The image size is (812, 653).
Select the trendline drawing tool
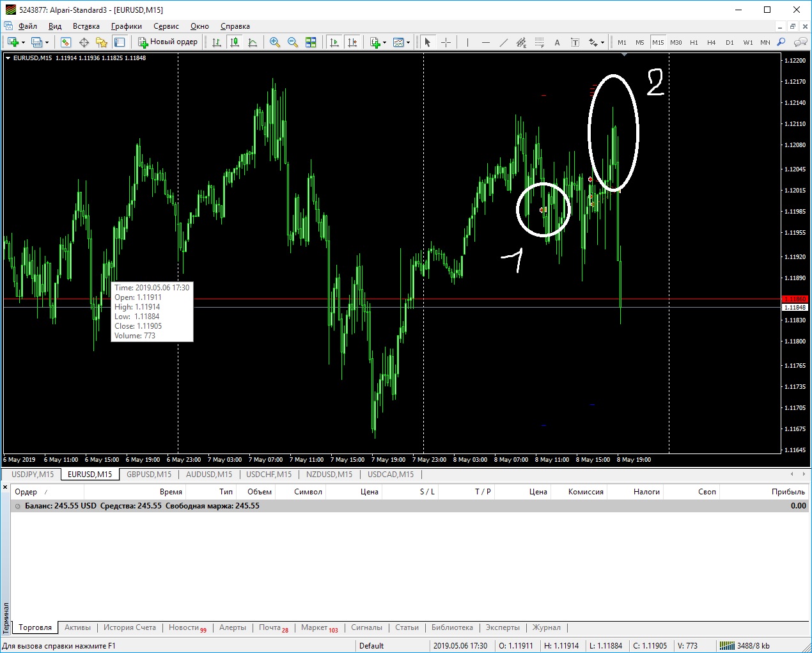pos(503,42)
